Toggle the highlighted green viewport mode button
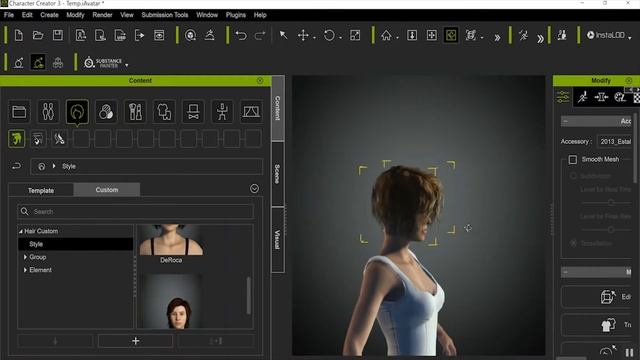 click(x=451, y=36)
